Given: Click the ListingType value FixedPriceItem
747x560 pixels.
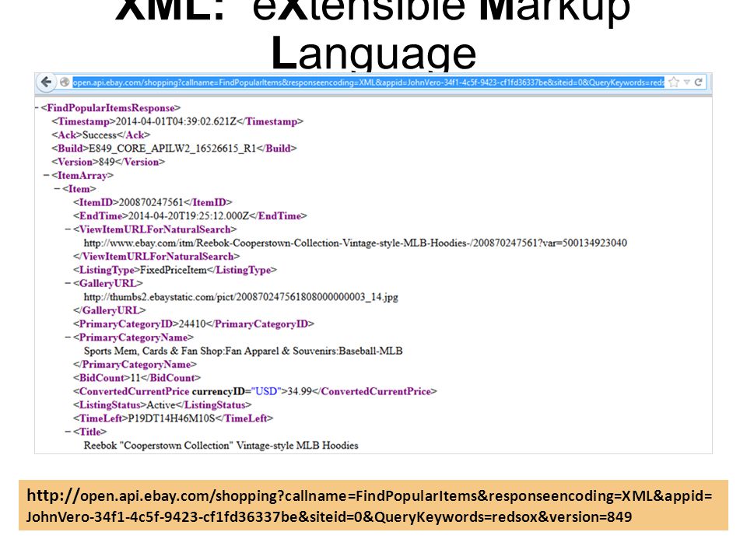Looking at the screenshot, I should (x=174, y=270).
